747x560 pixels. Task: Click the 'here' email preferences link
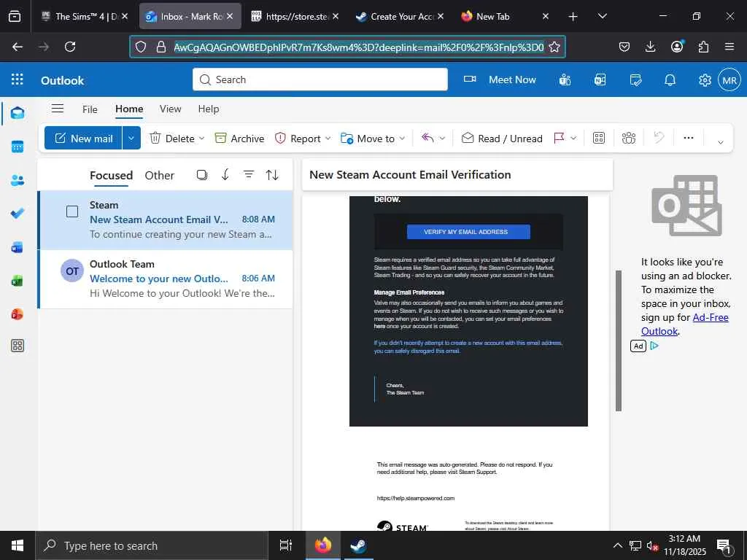[x=379, y=326]
